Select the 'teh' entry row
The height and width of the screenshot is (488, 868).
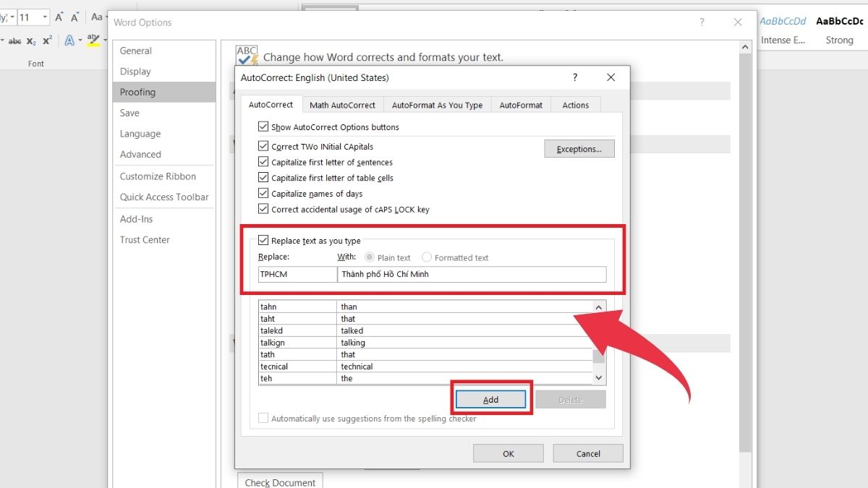click(425, 378)
